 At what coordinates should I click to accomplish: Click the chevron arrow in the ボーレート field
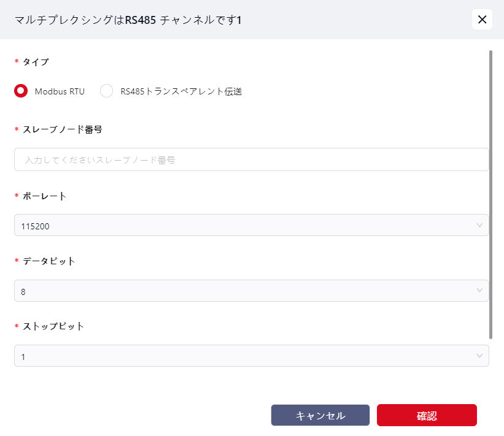pos(479,225)
